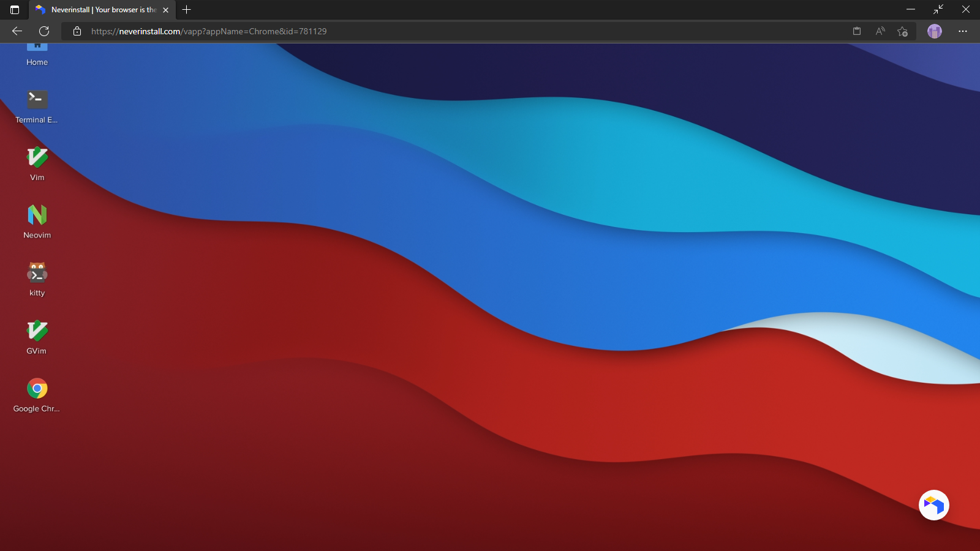This screenshot has width=980, height=551.
Task: Restore down the browser window
Action: click(x=938, y=9)
